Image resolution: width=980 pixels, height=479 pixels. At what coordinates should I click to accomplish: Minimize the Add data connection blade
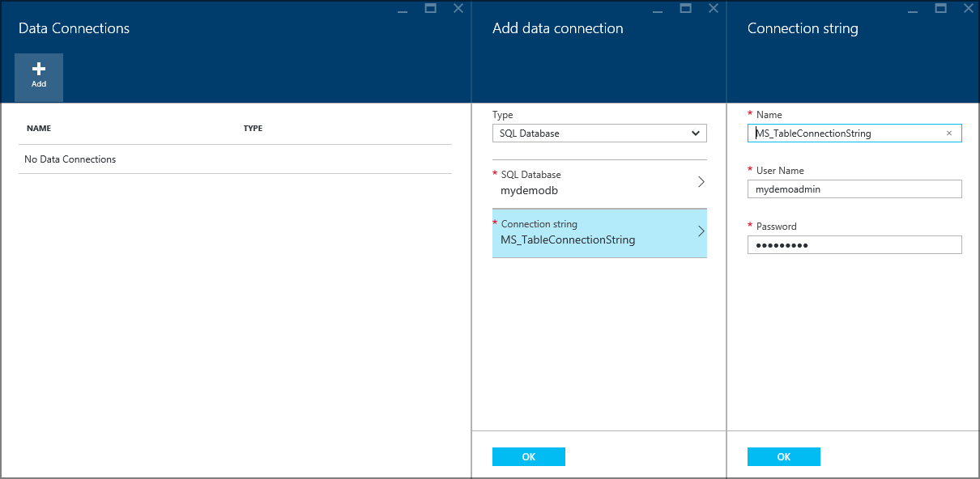pos(658,8)
